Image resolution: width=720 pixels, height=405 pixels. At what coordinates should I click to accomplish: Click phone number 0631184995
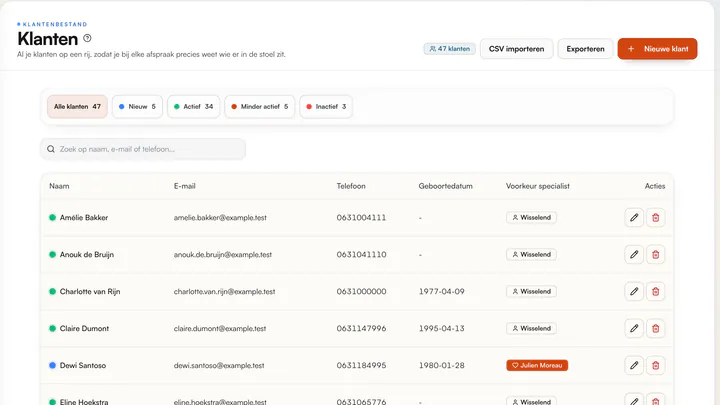tap(361, 366)
